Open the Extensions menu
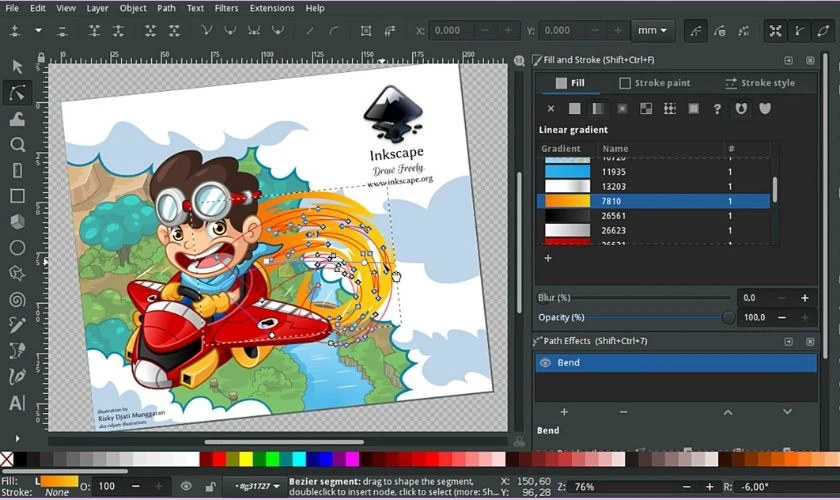The image size is (840, 500). click(x=272, y=8)
